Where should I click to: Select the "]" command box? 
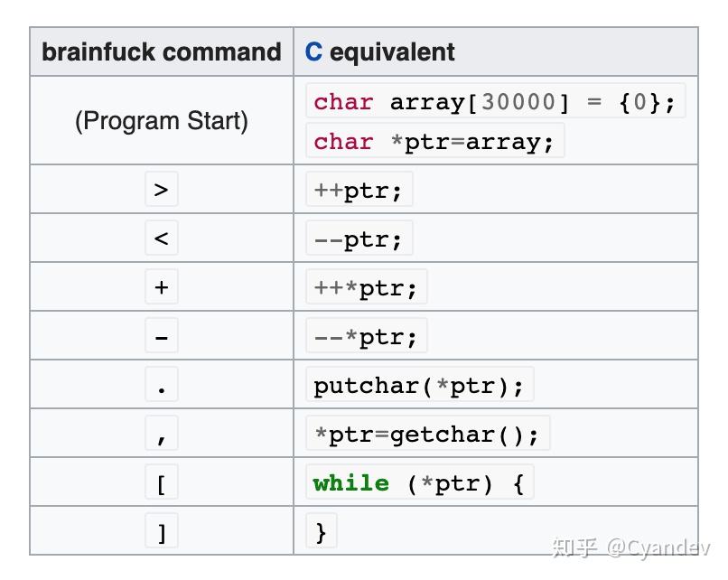coord(162,532)
